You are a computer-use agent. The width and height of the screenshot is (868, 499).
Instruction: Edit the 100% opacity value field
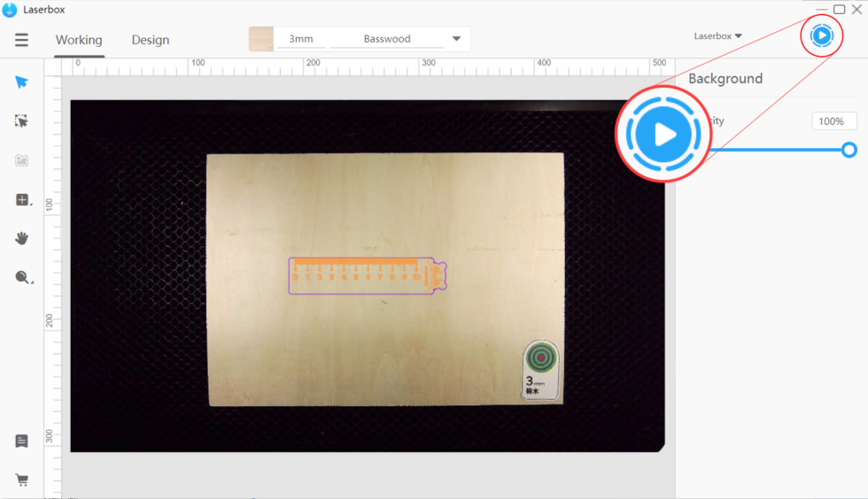point(833,121)
